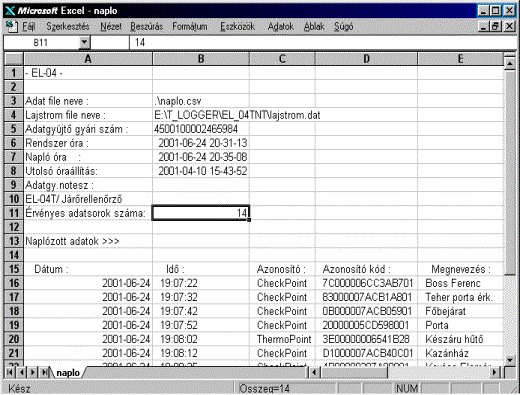Select column D header

coord(366,59)
